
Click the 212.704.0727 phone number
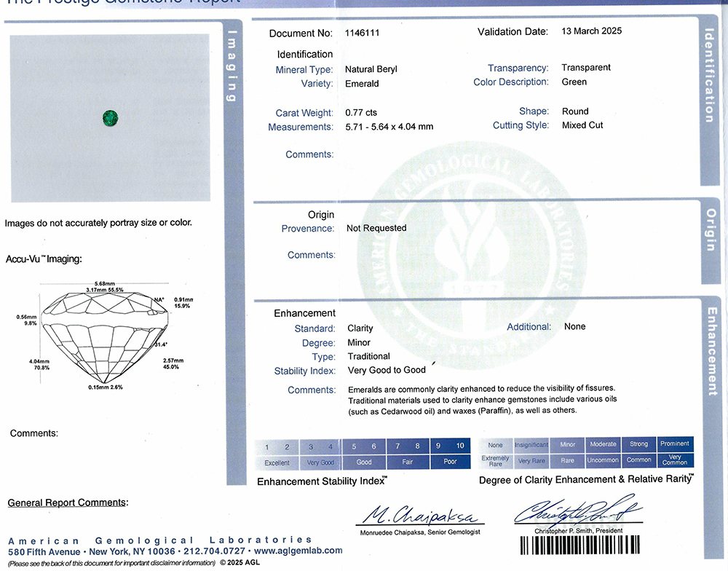click(x=214, y=551)
